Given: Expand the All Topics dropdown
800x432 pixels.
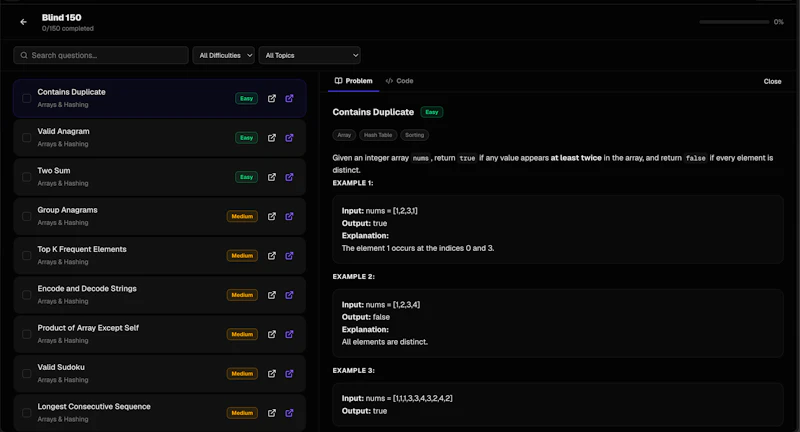Looking at the screenshot, I should click(x=310, y=55).
